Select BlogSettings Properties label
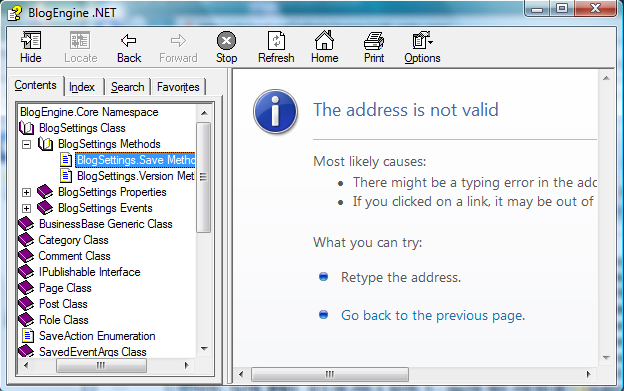624x391 pixels. pos(112,192)
